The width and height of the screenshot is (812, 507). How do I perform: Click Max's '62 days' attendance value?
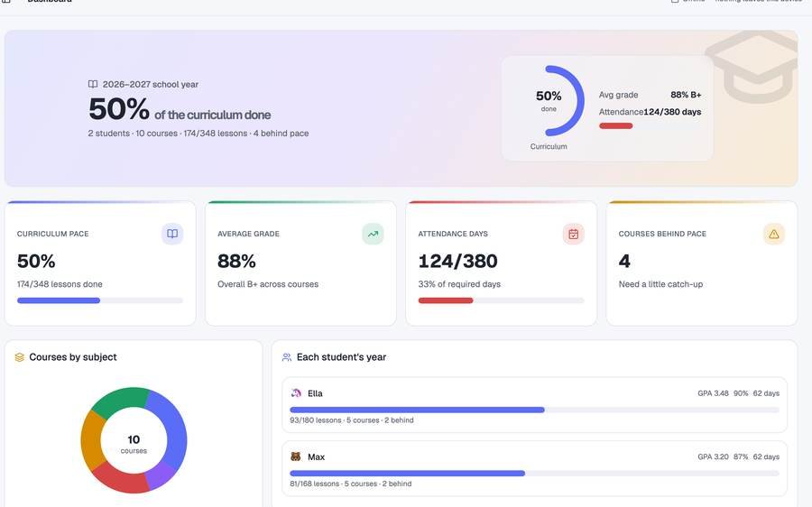click(x=766, y=457)
